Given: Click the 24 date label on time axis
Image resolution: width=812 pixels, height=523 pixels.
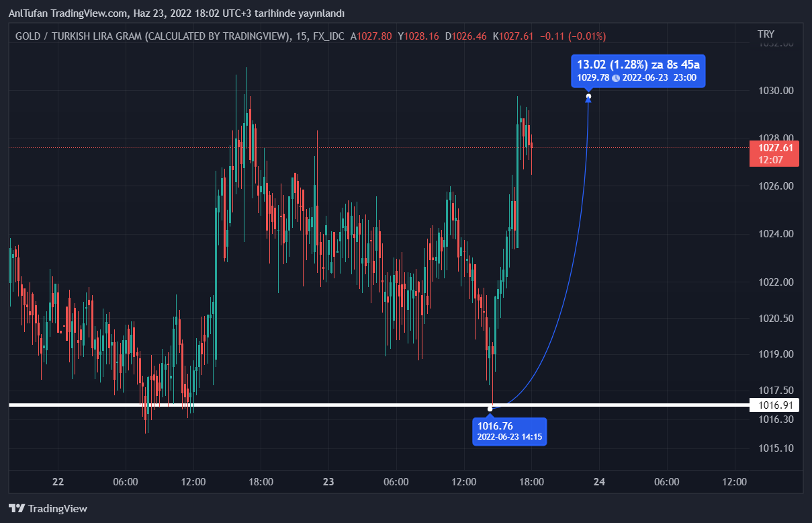Looking at the screenshot, I should pyautogui.click(x=599, y=482).
